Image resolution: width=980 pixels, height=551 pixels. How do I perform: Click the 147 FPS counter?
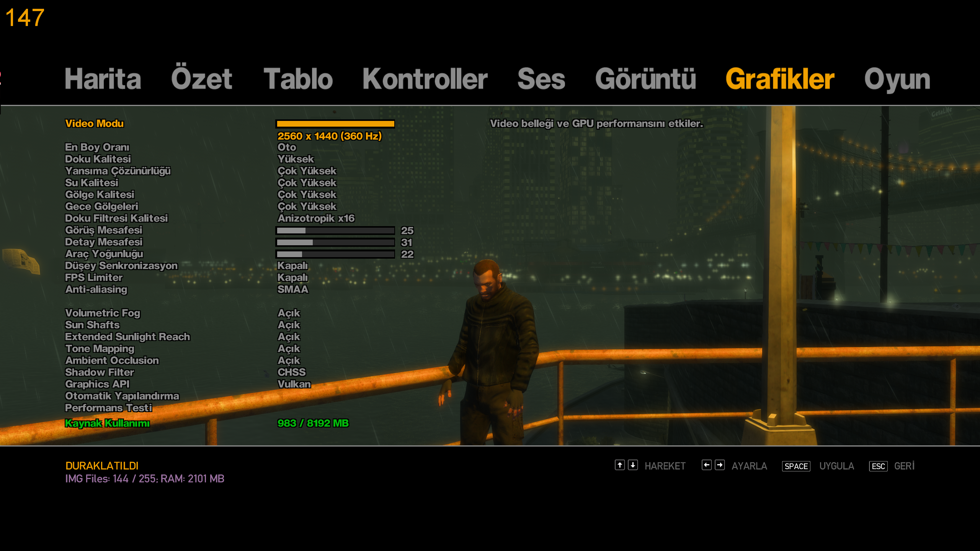click(x=25, y=18)
